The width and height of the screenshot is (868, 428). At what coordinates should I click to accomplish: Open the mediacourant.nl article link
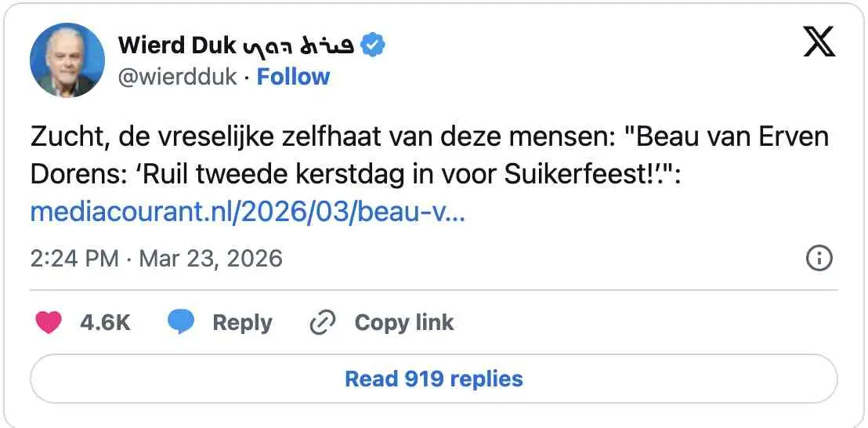248,212
